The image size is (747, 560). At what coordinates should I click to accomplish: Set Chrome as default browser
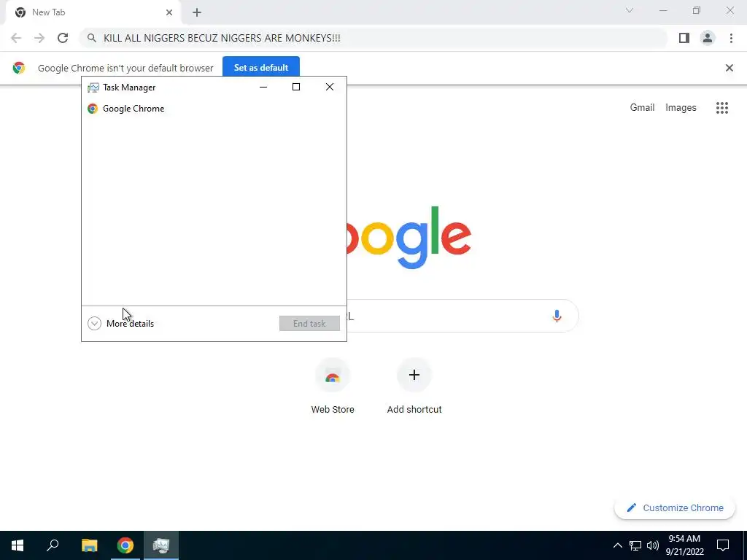(261, 68)
